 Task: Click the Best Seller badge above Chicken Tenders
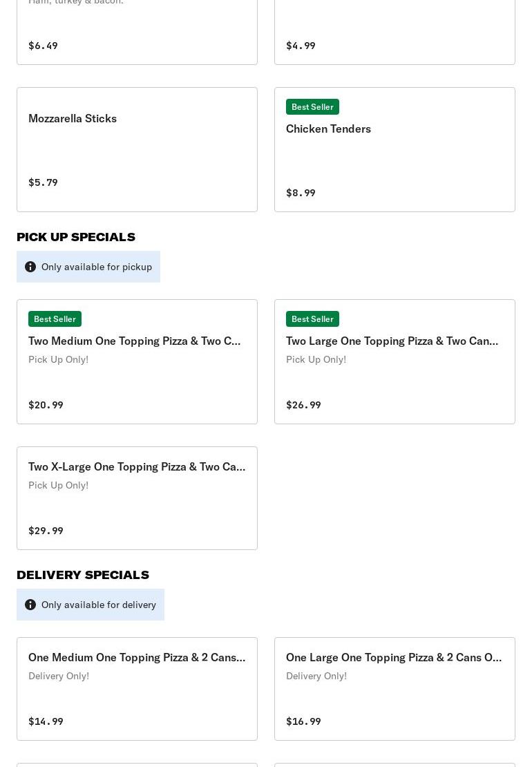(x=312, y=107)
